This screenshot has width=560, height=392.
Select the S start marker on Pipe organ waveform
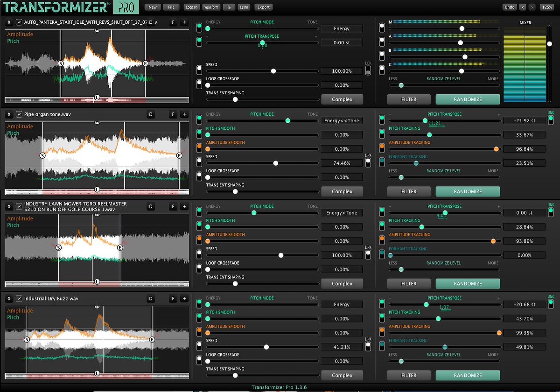click(42, 155)
